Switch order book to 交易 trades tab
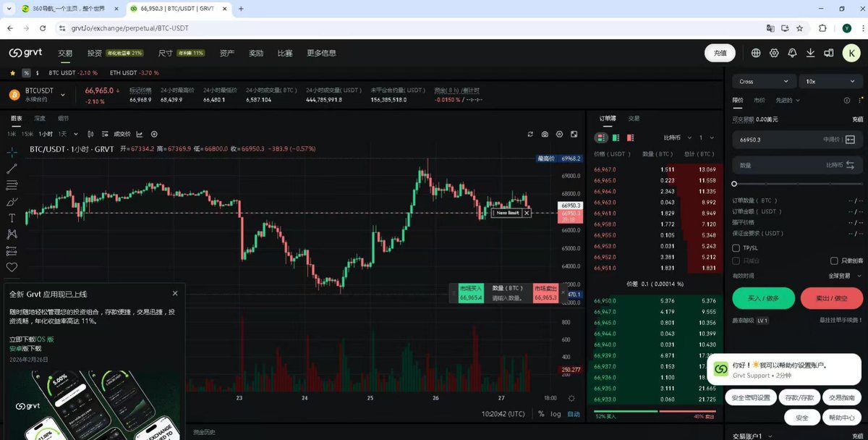The height and width of the screenshot is (440, 868). click(634, 118)
